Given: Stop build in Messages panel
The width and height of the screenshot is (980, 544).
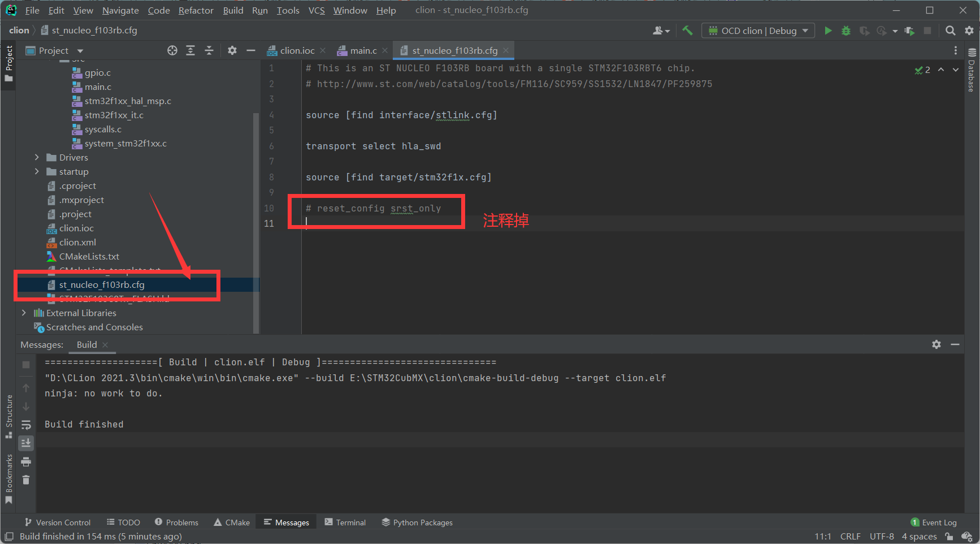Looking at the screenshot, I should [x=26, y=365].
